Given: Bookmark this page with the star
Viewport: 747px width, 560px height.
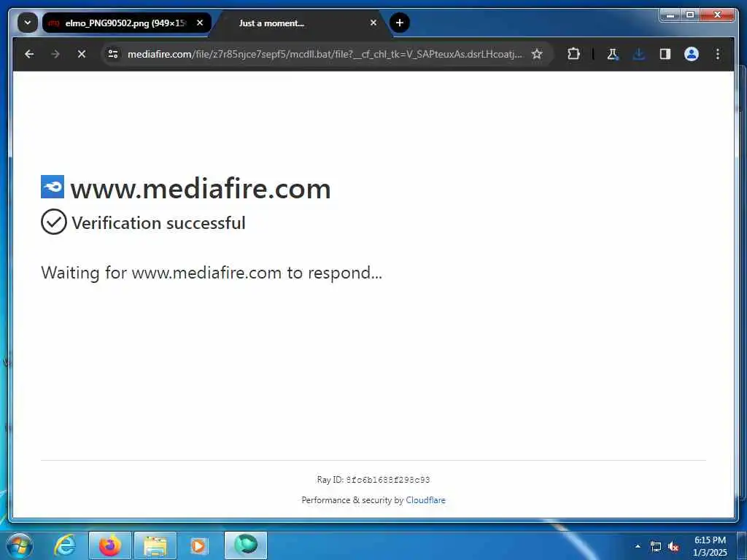Looking at the screenshot, I should [x=537, y=54].
